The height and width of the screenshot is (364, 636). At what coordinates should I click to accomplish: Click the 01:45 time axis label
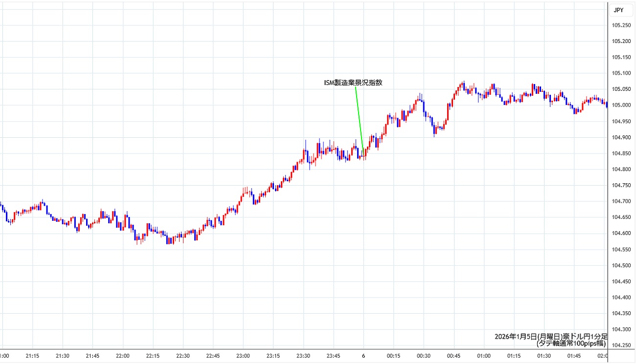tap(574, 356)
